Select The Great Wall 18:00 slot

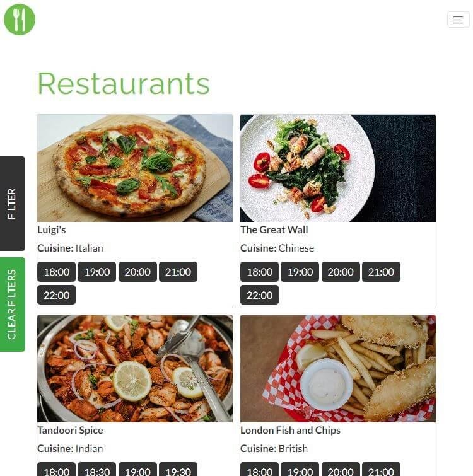click(x=259, y=272)
